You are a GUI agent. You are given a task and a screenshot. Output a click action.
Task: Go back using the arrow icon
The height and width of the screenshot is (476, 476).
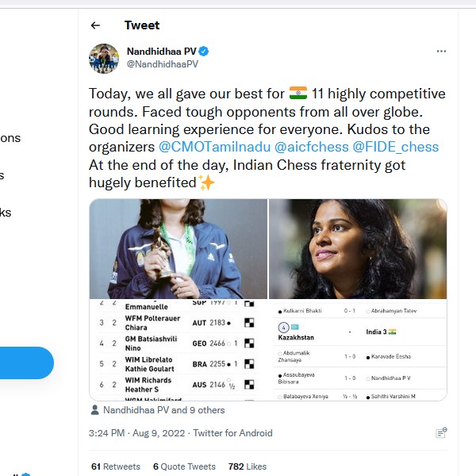pos(96,25)
